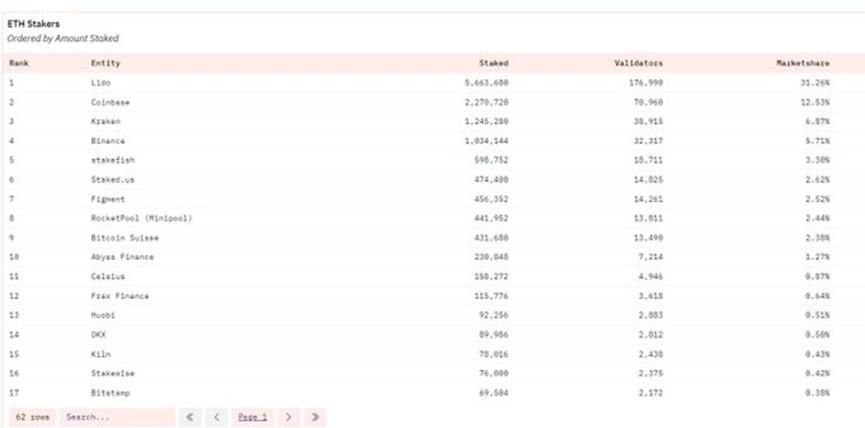Click the Search input field
Screen dimensions: 865x428
(x=118, y=417)
